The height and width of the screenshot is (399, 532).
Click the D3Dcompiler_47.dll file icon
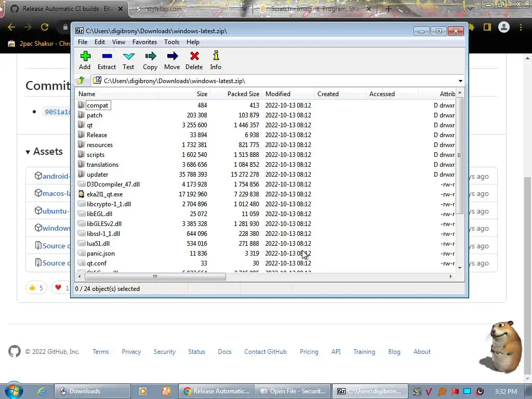81,184
